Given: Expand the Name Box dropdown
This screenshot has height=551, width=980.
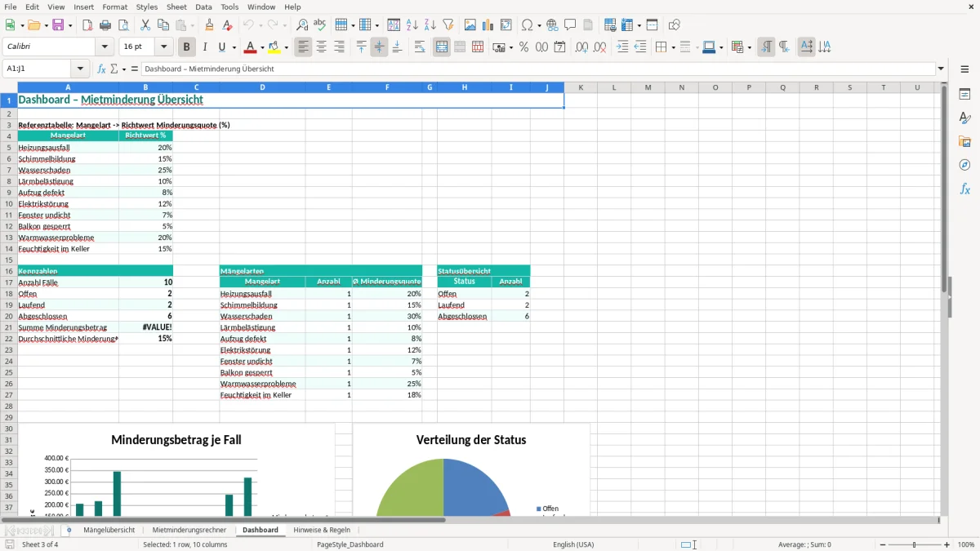Looking at the screenshot, I should 80,69.
